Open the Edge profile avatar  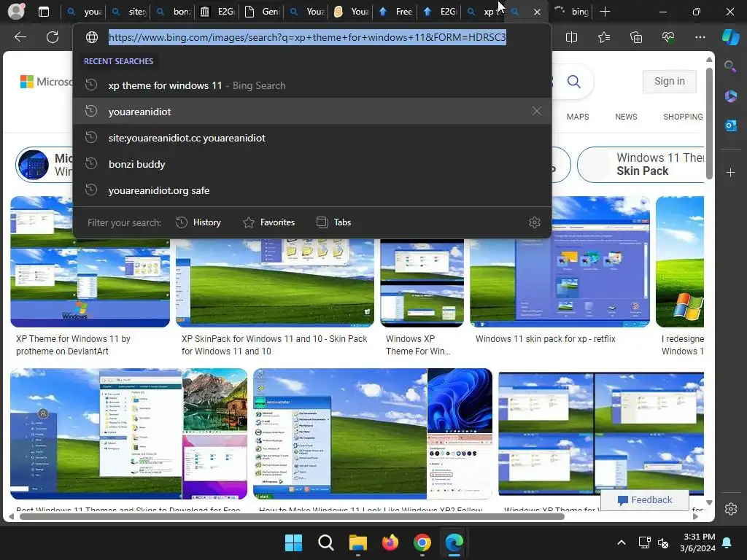click(x=16, y=12)
